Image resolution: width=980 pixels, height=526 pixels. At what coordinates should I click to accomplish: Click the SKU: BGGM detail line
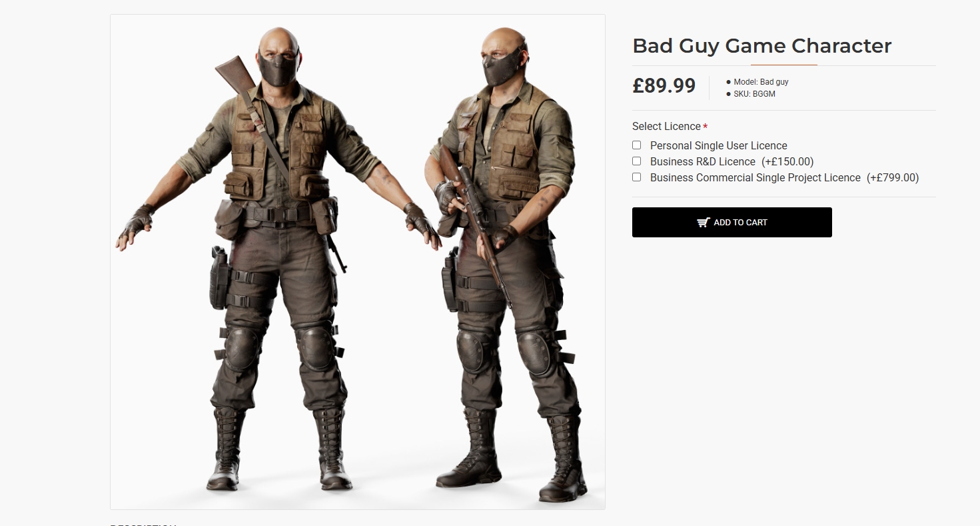click(754, 94)
